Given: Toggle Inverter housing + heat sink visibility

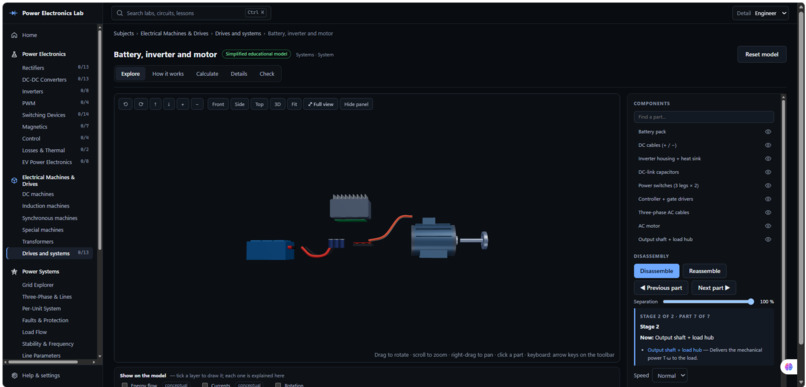Looking at the screenshot, I should (x=768, y=159).
